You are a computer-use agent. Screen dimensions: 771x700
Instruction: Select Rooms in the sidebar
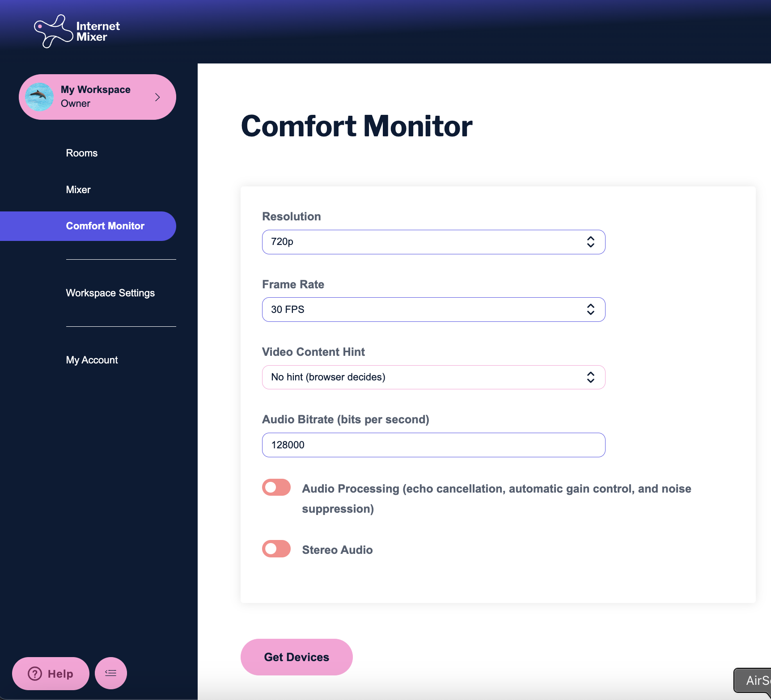click(x=81, y=152)
